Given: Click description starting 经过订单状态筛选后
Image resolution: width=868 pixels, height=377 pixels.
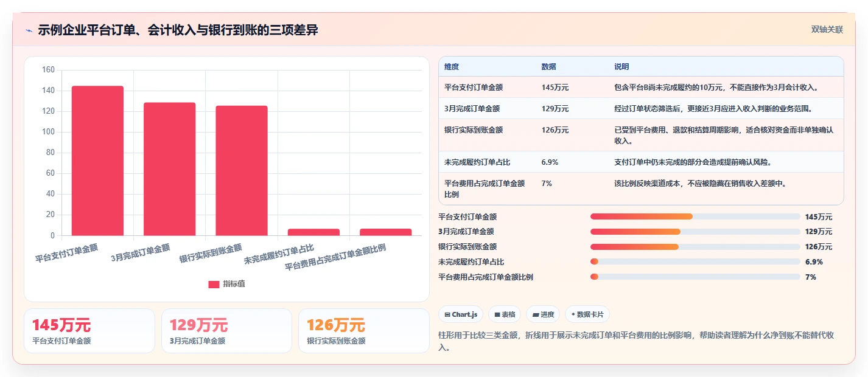Looking at the screenshot, I should pyautogui.click(x=713, y=109).
